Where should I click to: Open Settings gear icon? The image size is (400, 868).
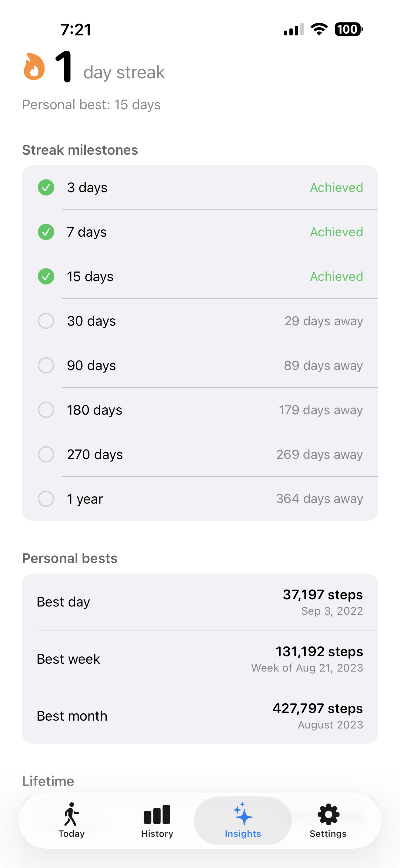coord(328,814)
